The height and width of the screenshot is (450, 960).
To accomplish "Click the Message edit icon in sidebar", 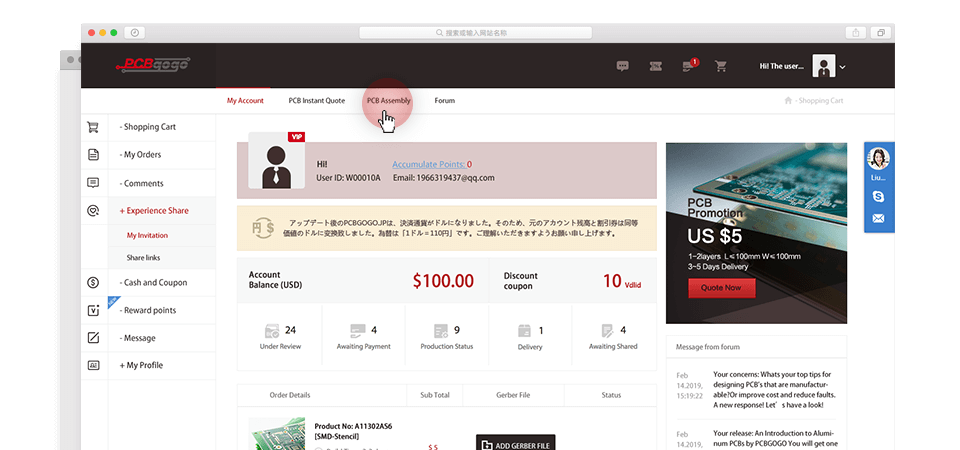I will pos(93,338).
